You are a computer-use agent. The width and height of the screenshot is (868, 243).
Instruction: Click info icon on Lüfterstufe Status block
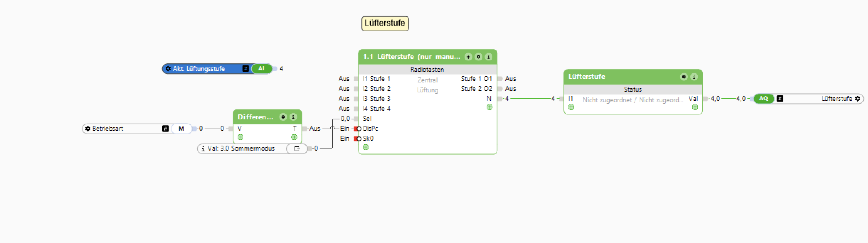[x=694, y=77]
